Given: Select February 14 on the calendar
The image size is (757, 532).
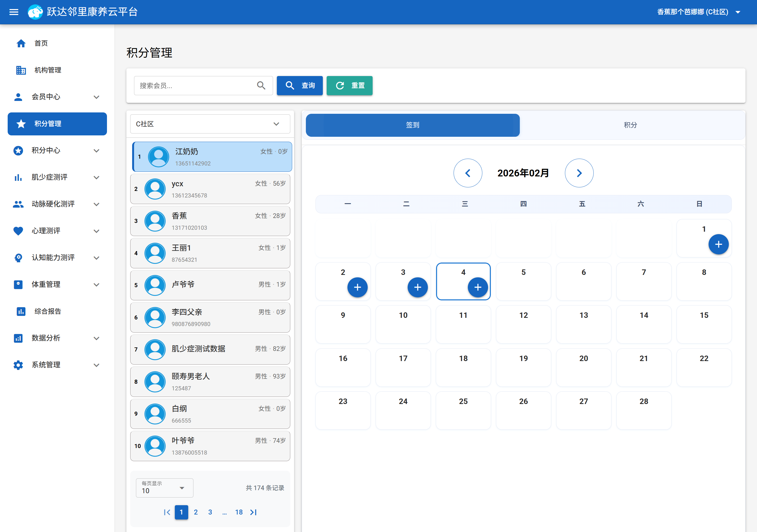Looking at the screenshot, I should point(643,324).
